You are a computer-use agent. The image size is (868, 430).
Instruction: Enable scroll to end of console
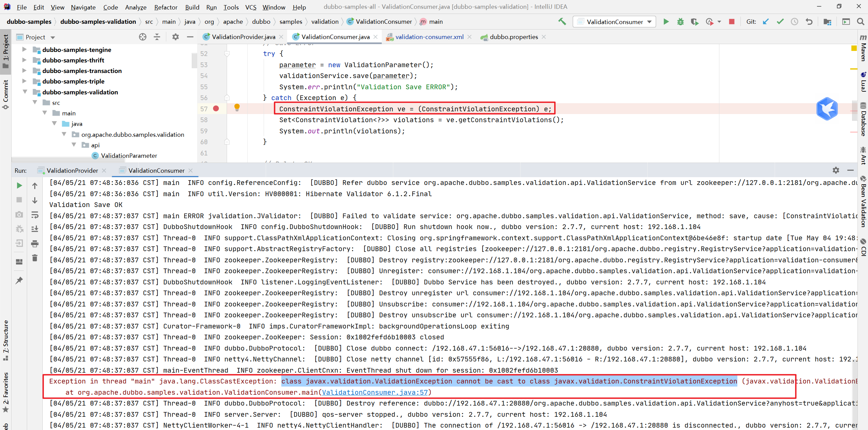[35, 229]
